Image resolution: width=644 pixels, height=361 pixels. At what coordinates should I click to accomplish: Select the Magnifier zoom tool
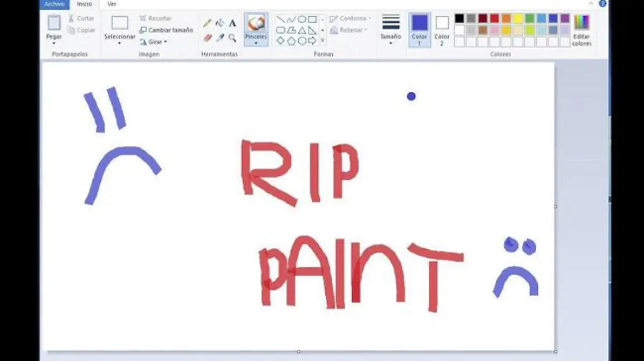[232, 38]
